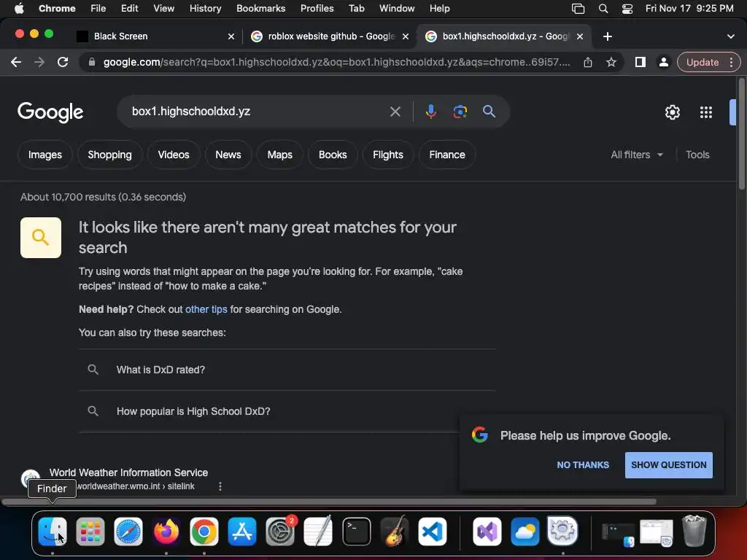Viewport: 747px width, 560px height.
Task: Click the horizontal page scrollbar
Action: [x=329, y=502]
